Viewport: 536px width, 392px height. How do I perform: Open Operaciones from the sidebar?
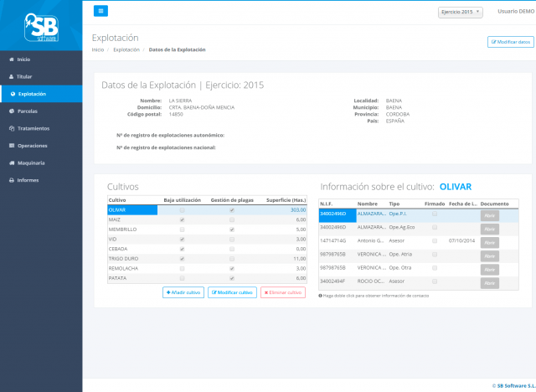pos(32,146)
